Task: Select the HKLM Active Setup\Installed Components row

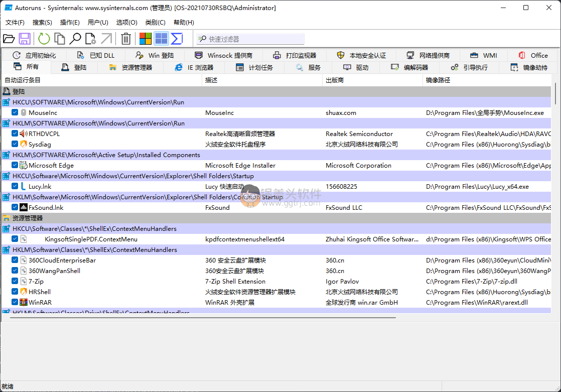Action: [x=276, y=155]
